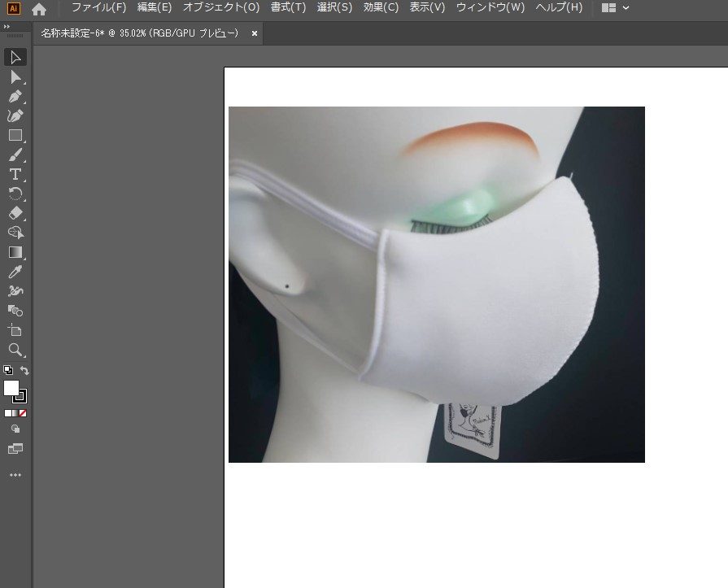Select the Artboard tool
Image resolution: width=728 pixels, height=588 pixels.
point(15,330)
